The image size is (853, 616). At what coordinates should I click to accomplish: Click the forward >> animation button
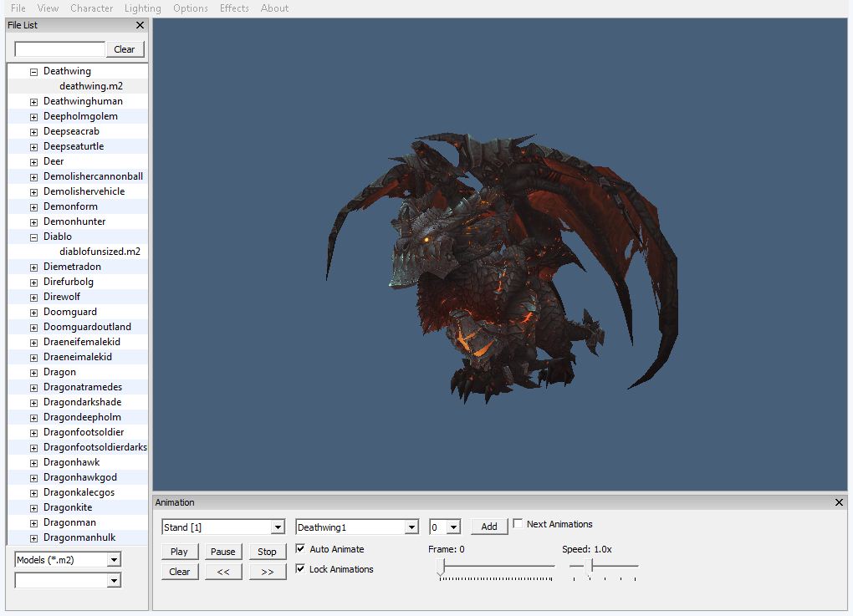[x=267, y=572]
